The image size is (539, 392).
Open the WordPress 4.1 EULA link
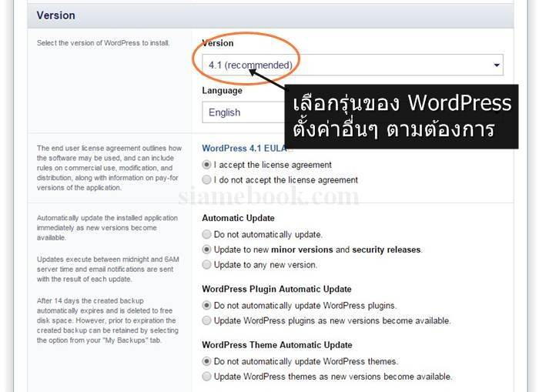click(x=244, y=148)
